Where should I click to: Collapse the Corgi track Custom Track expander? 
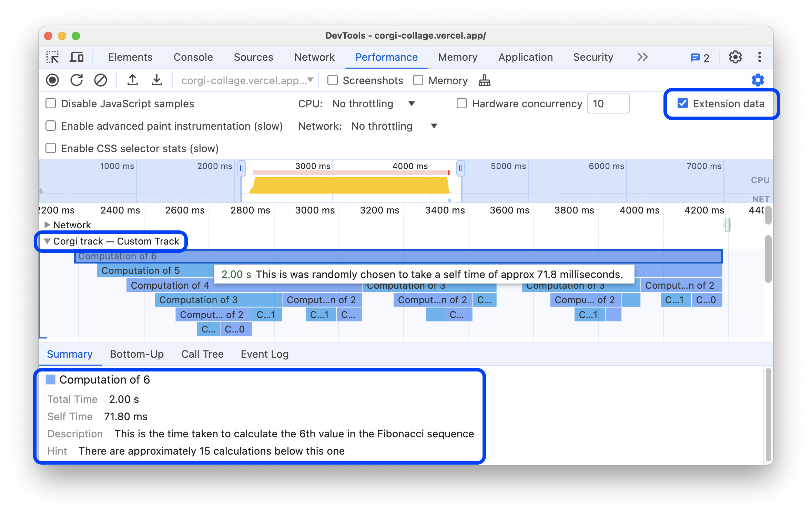pos(47,241)
